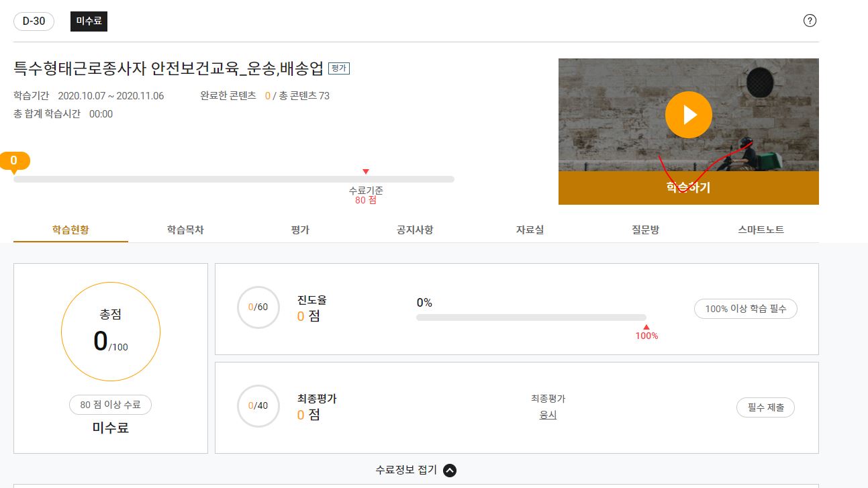Click the 진도율 heading
Viewport: 868px width, 488px height.
(312, 300)
